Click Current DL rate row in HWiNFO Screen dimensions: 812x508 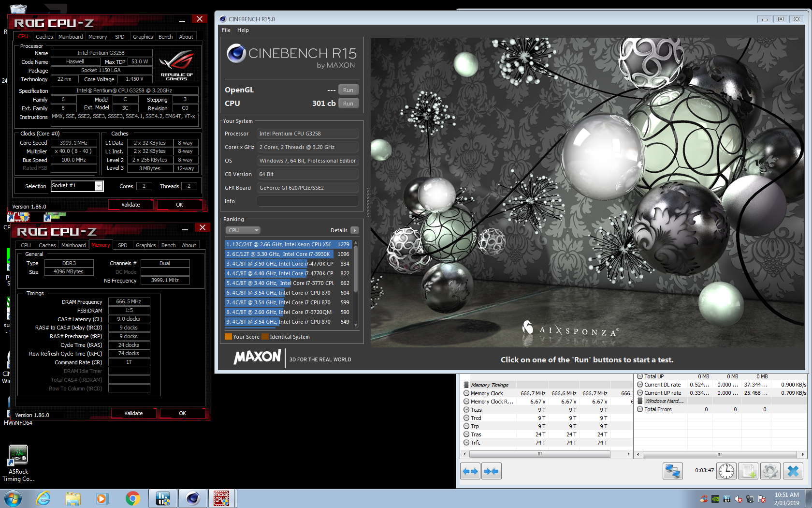[721, 385]
